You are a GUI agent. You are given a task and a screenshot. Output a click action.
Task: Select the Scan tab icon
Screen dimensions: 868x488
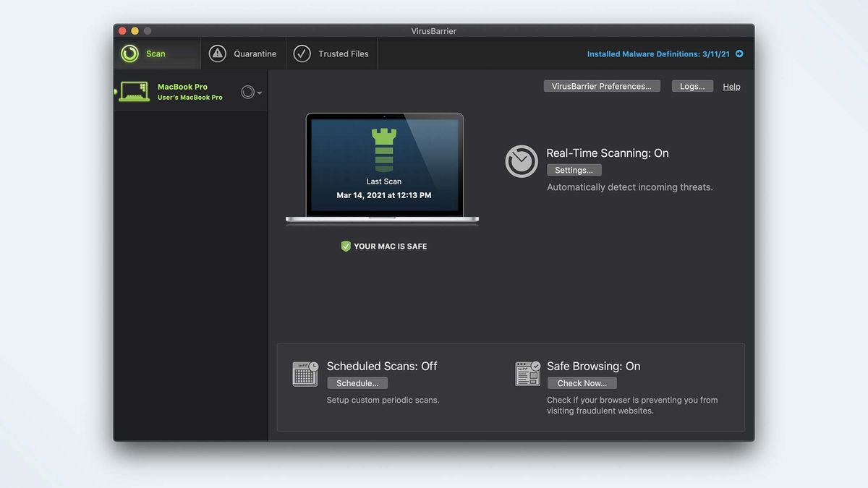pos(130,53)
